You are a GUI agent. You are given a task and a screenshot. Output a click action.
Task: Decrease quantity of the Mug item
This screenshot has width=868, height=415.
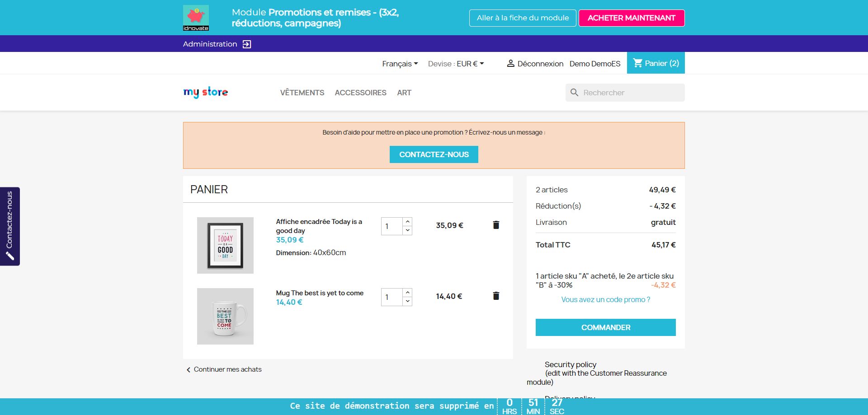click(407, 301)
